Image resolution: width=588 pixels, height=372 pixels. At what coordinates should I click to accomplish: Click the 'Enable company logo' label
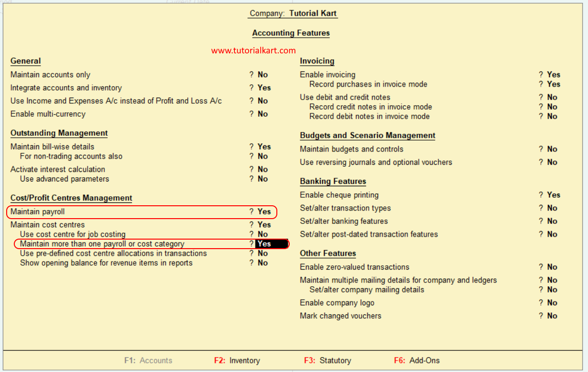coord(337,303)
